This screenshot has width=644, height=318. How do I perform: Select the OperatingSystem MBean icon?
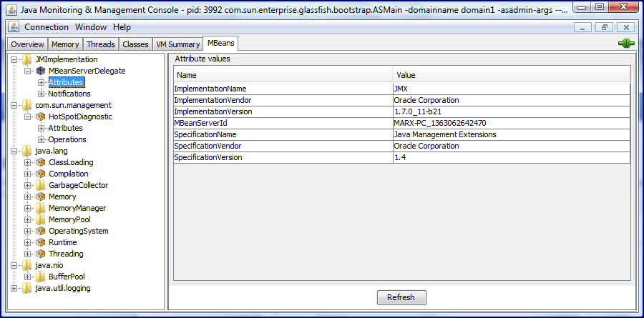click(41, 231)
